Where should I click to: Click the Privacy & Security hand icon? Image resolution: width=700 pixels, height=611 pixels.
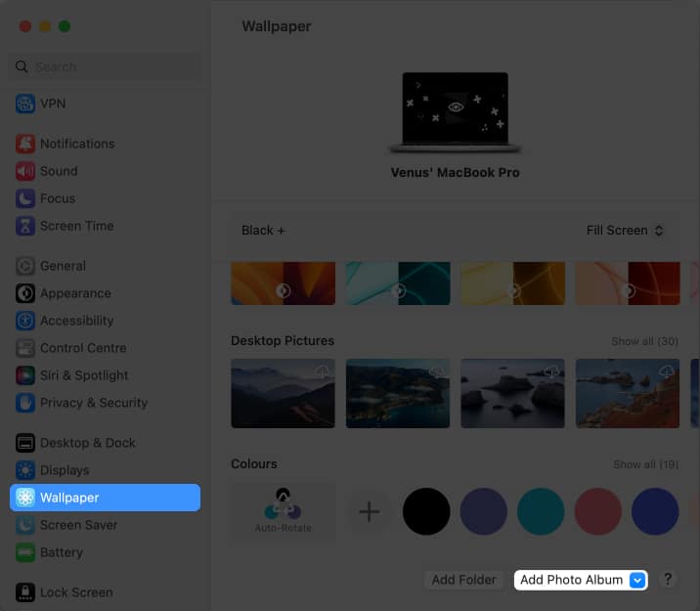25,403
